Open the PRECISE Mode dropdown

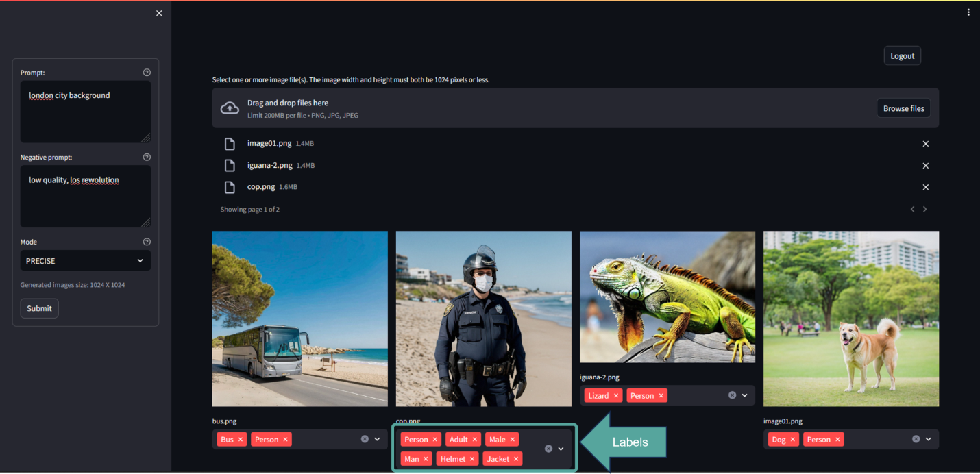point(85,260)
